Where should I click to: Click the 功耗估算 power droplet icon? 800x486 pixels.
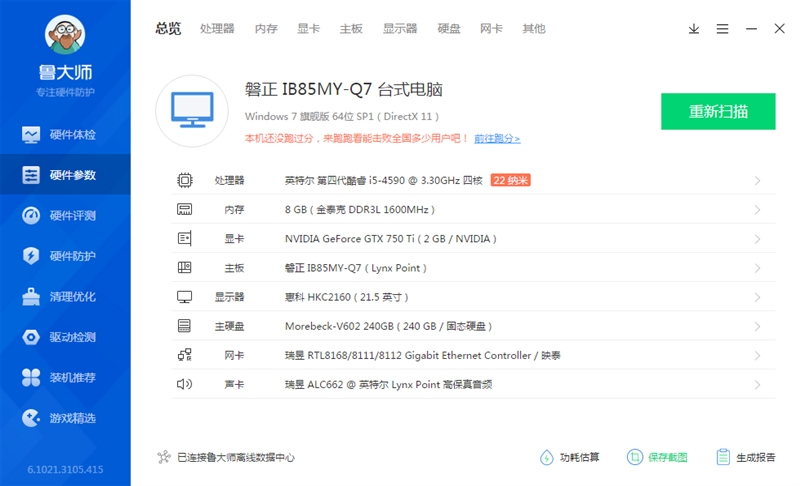(x=546, y=457)
